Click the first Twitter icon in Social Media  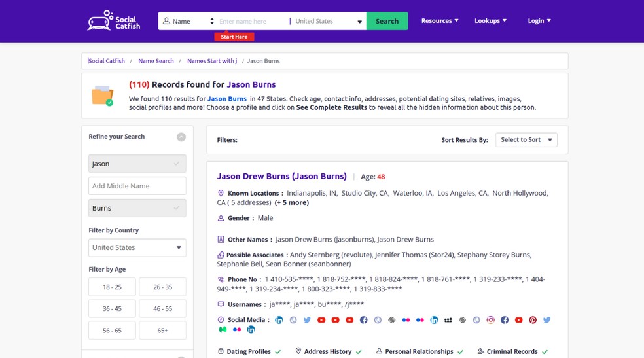point(307,320)
